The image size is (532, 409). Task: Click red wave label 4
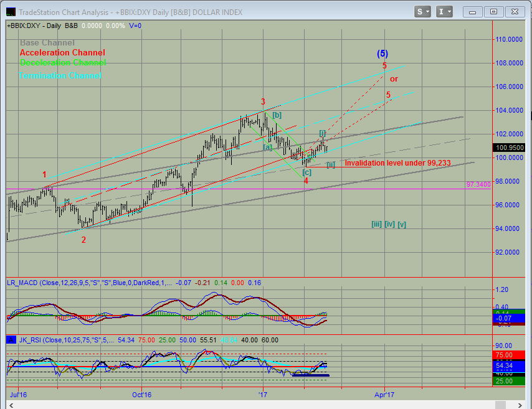(306, 181)
